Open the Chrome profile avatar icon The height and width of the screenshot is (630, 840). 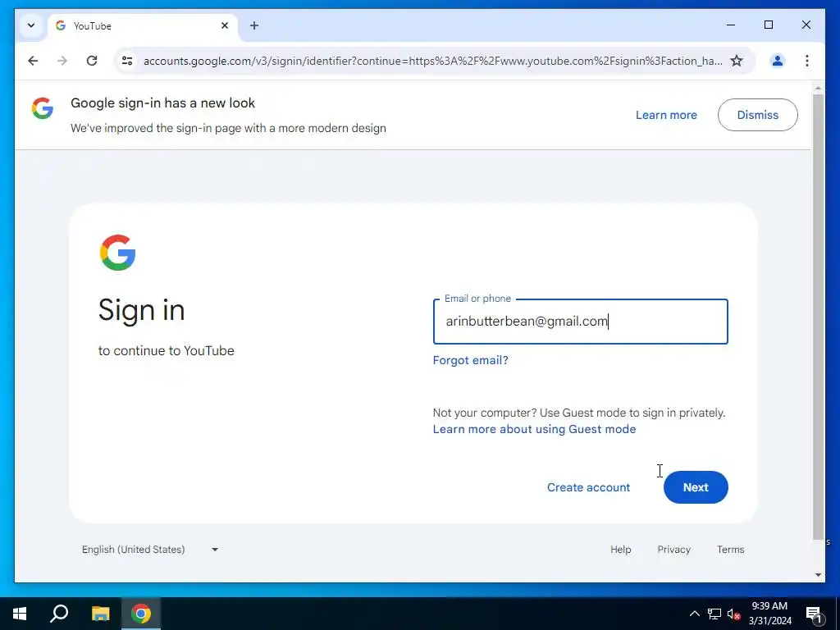point(778,61)
